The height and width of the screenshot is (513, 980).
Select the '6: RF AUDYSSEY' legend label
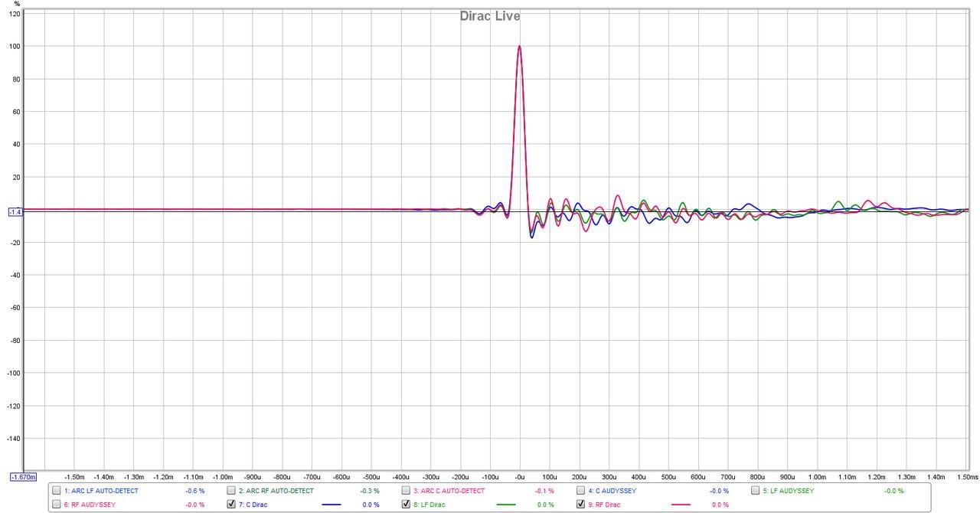(90, 505)
